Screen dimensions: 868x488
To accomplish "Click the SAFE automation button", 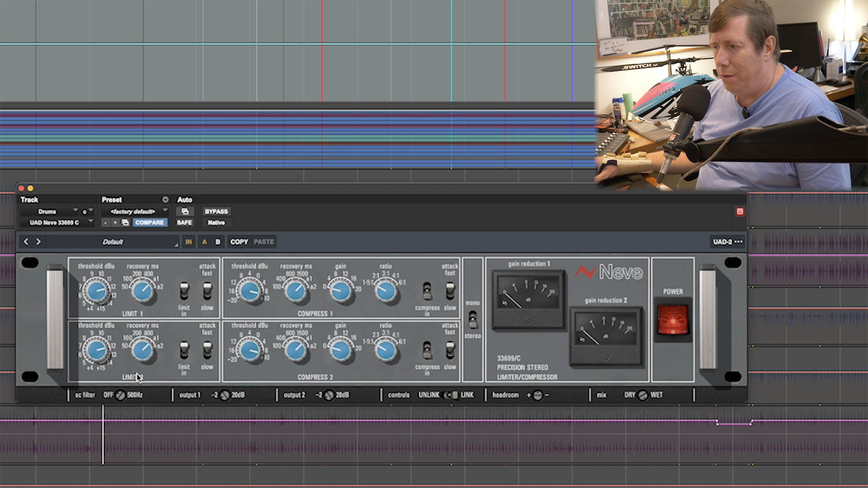I will click(x=184, y=222).
